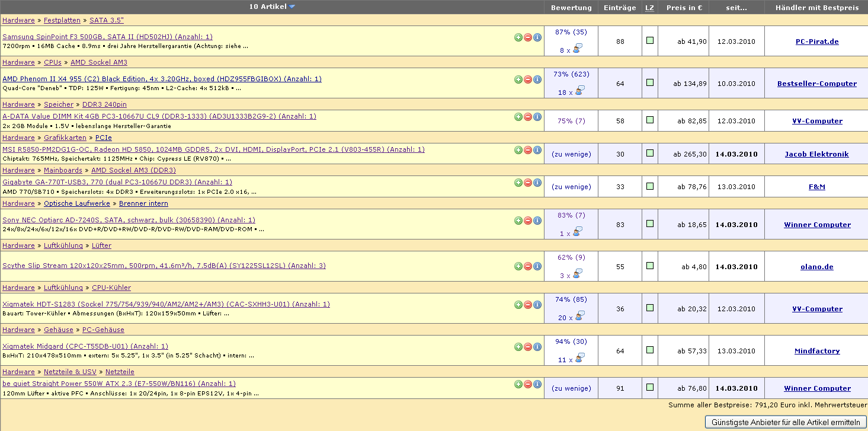Tick the LZ checkbox for Gigabyte GA-770T-USB3
868x431 pixels.
tap(650, 186)
